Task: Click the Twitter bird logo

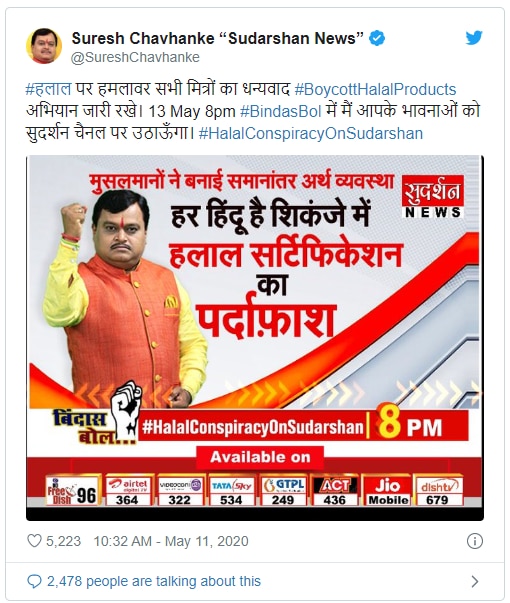Action: (x=474, y=38)
